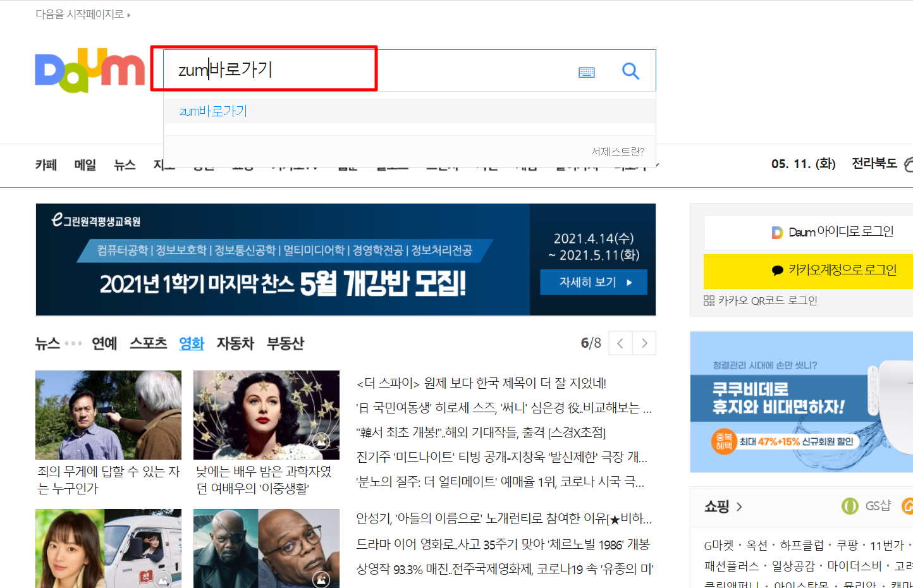Open 카카오 QR코드 로그인 link
The width and height of the screenshot is (913, 588).
pyautogui.click(x=761, y=301)
